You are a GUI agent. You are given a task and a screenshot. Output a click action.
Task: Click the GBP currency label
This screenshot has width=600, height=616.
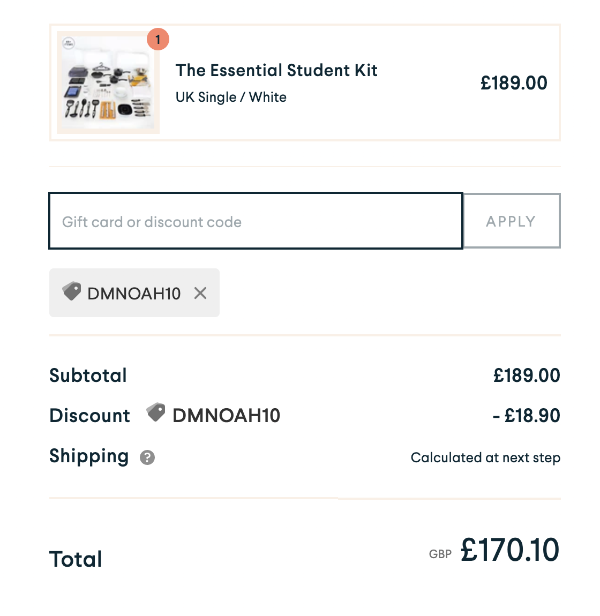point(441,553)
